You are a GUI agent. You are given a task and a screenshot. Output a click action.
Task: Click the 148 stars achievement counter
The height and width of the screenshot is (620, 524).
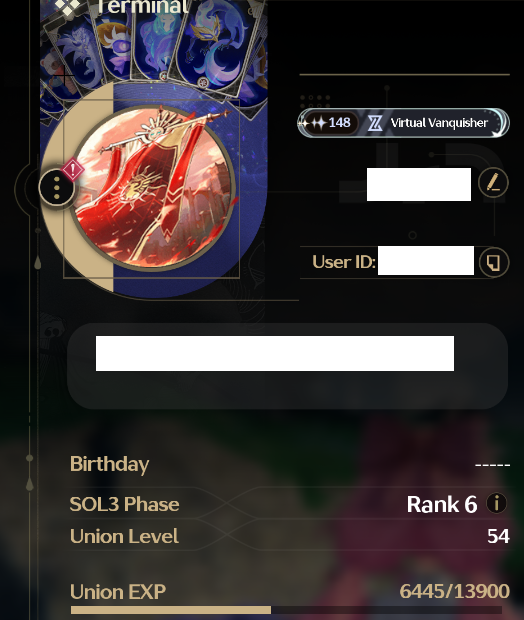pos(328,123)
